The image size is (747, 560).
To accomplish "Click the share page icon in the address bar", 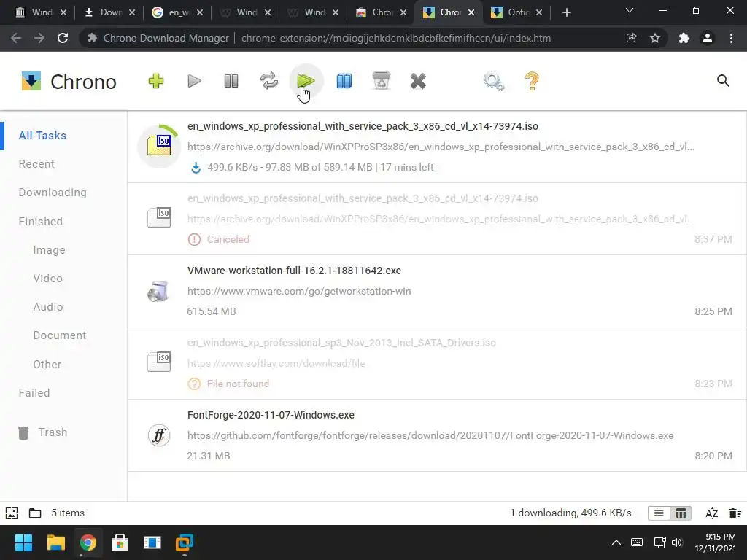I will coord(631,38).
